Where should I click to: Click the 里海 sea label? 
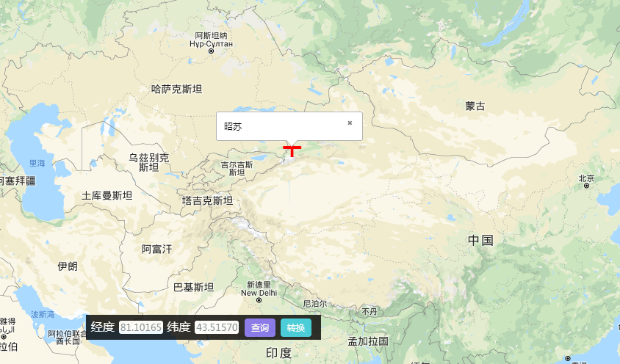[x=37, y=164]
